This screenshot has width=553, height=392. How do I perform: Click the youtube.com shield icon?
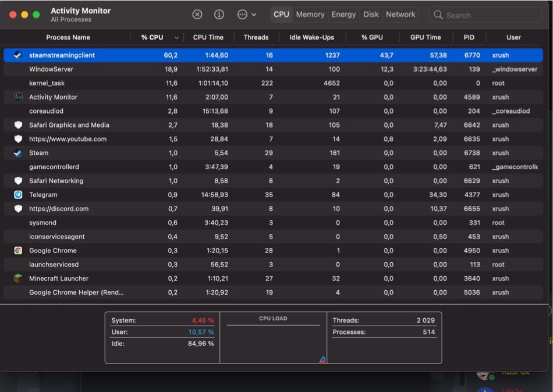18,139
